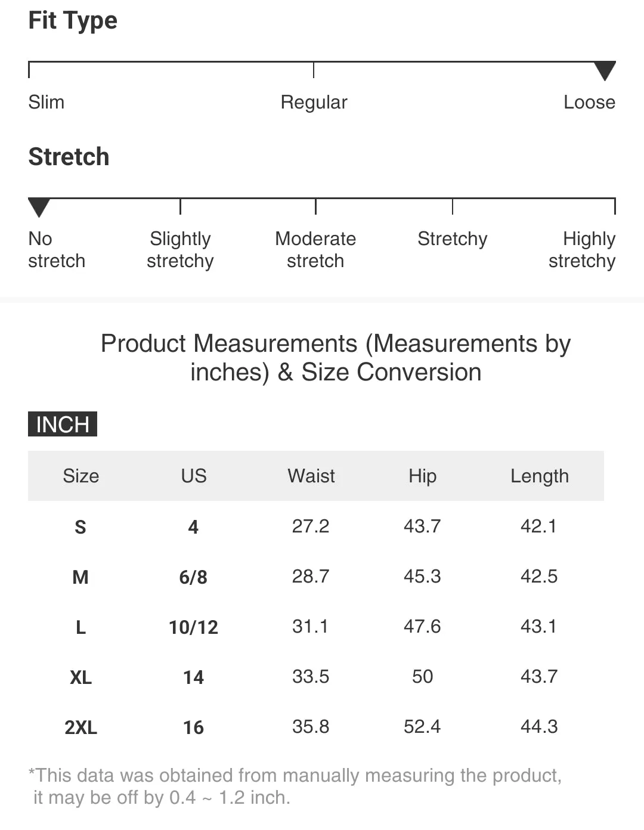Click the US column header
Viewport: 644px width, 830px height.
(x=194, y=476)
